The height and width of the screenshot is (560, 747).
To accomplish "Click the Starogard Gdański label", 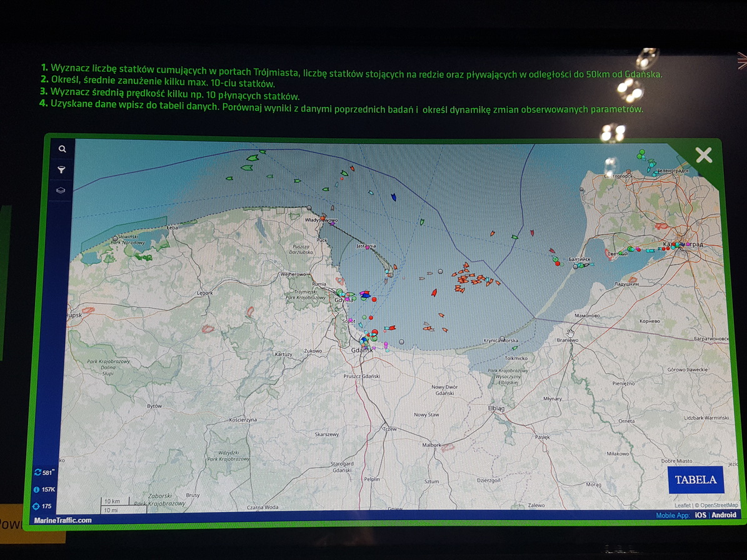I will coord(342,467).
